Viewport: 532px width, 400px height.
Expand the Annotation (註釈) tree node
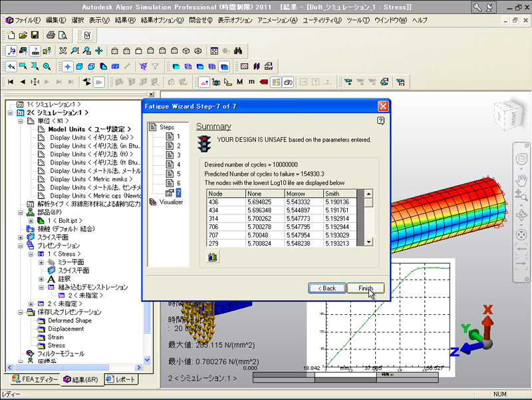pos(41,280)
